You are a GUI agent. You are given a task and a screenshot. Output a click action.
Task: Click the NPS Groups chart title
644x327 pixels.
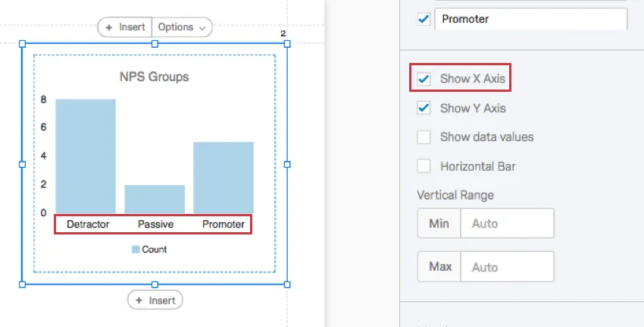click(x=155, y=77)
